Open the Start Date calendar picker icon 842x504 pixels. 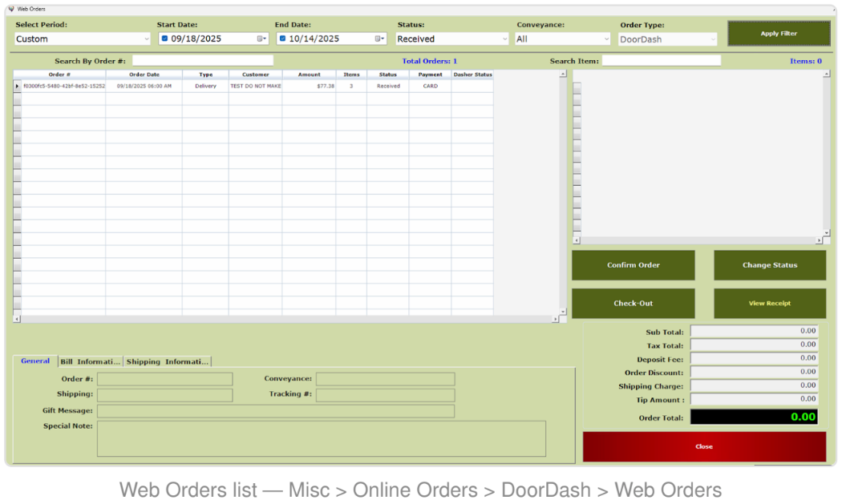tap(261, 38)
